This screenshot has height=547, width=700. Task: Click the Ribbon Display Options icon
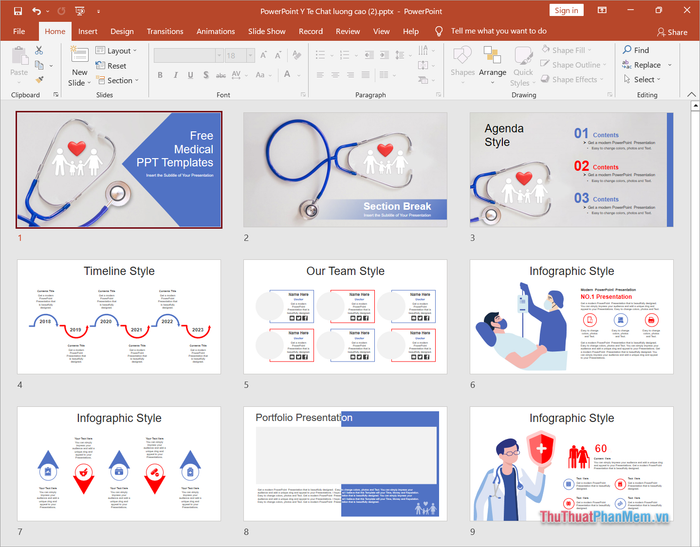pos(602,10)
